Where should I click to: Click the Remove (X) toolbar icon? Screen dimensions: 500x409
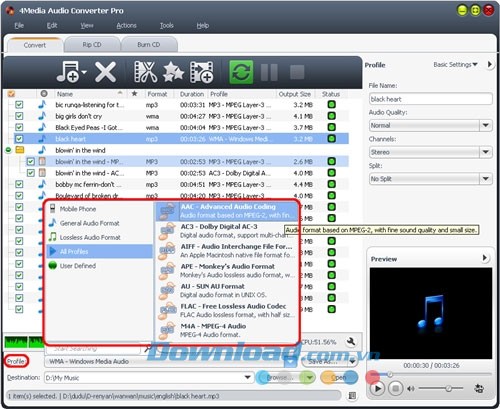click(105, 72)
